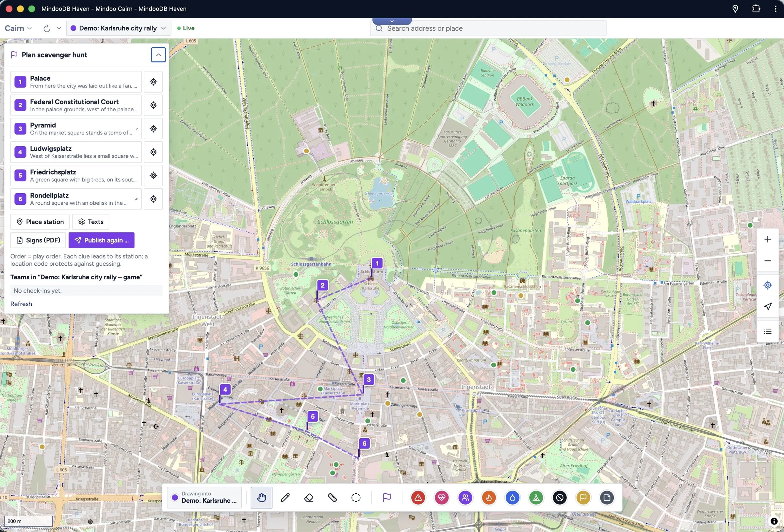Viewport: 784px width, 532px height.
Task: Click station 6 marker on the map
Action: tap(364, 443)
